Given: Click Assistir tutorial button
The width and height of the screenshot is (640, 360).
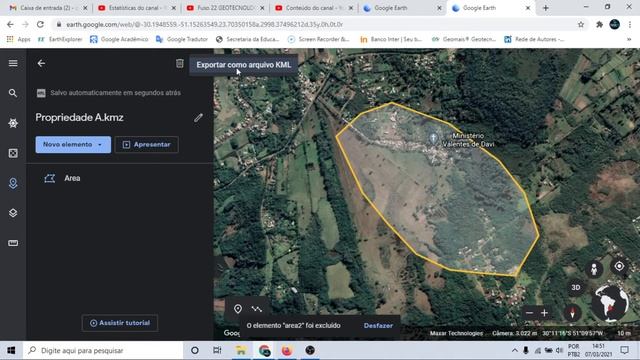Looking at the screenshot, I should (120, 323).
